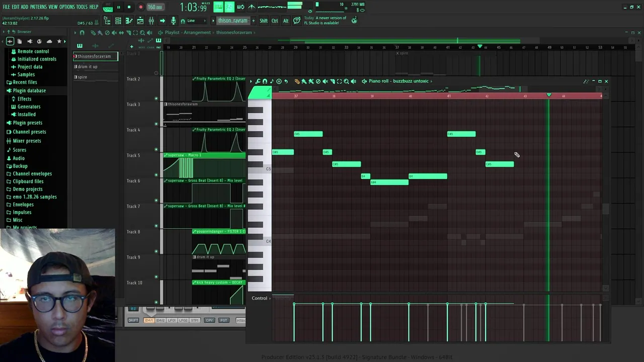Toggle Pat/Song mode switch

[108, 7]
